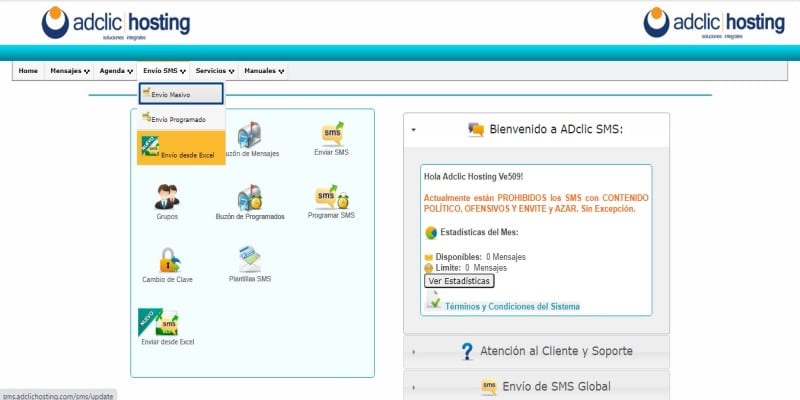This screenshot has width=800, height=400.
Task: Click the Plantillas SMS icon
Action: 249,260
